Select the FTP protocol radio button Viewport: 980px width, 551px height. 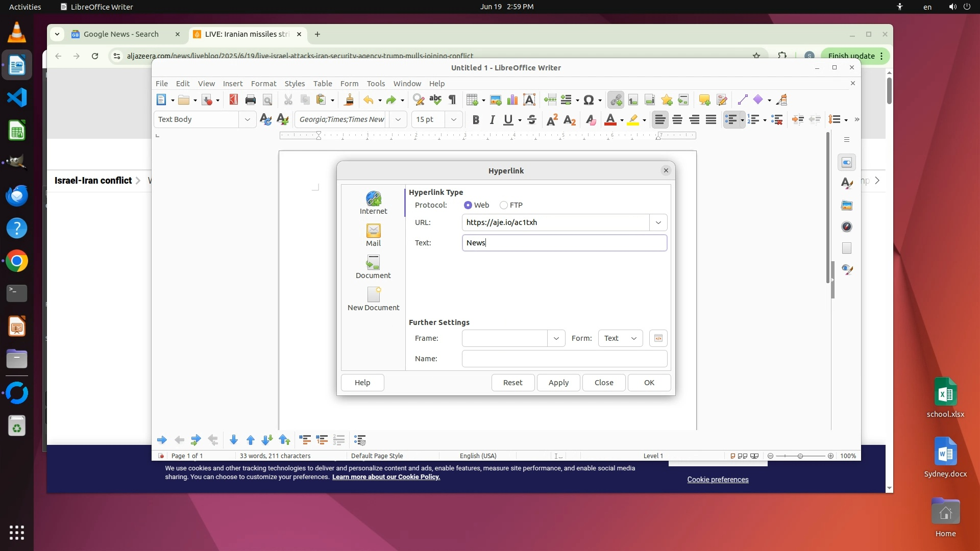(x=504, y=205)
